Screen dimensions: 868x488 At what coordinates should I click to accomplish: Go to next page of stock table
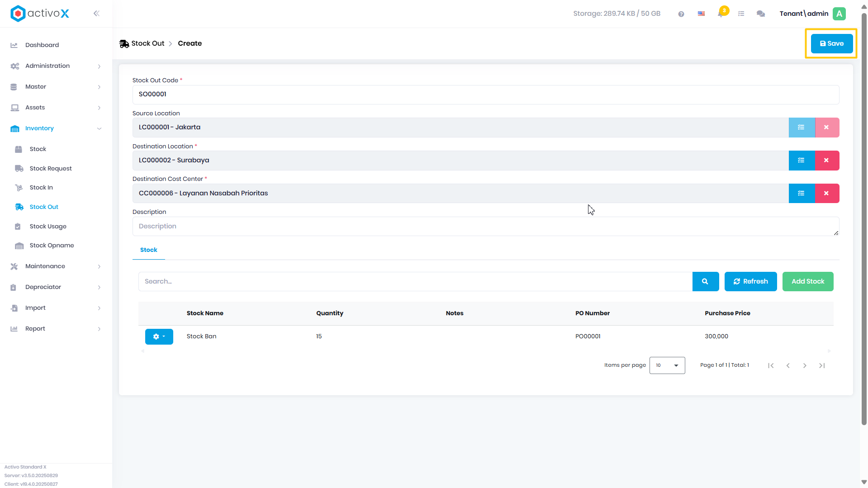pos(805,365)
